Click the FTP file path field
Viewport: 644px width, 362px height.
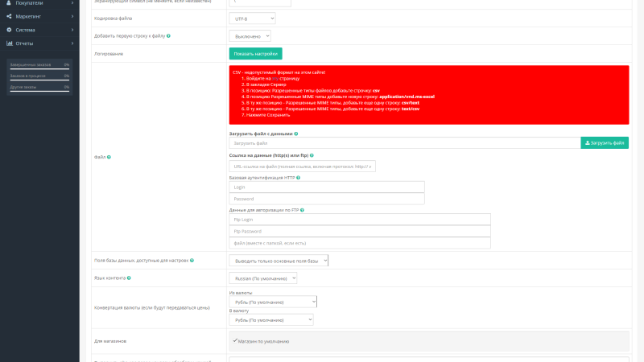click(360, 243)
